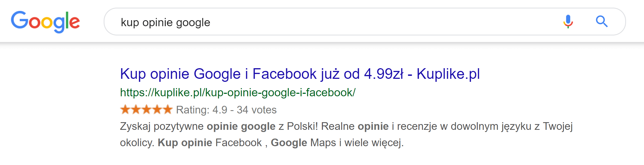Click the Google logo
The width and height of the screenshot is (644, 165).
tap(45, 22)
